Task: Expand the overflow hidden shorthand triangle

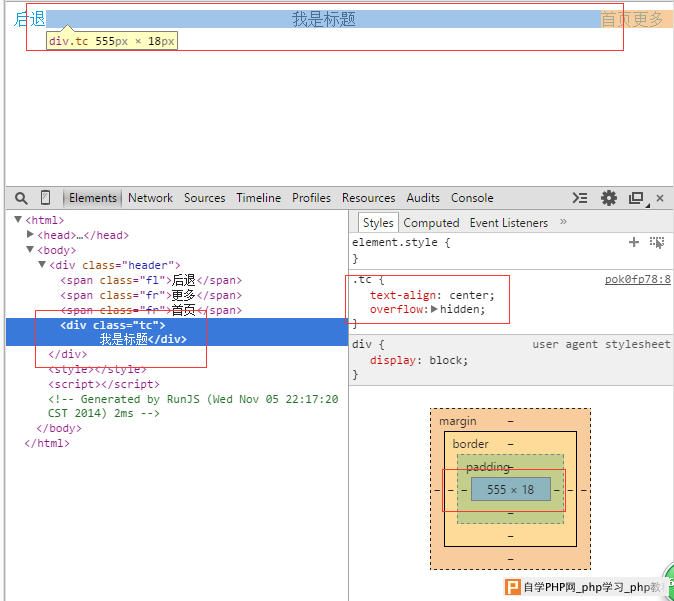Action: 434,309
